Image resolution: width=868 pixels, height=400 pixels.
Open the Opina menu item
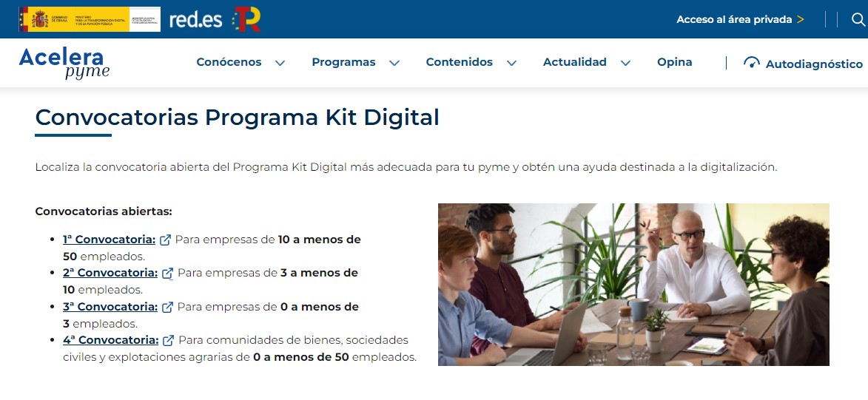(x=674, y=62)
